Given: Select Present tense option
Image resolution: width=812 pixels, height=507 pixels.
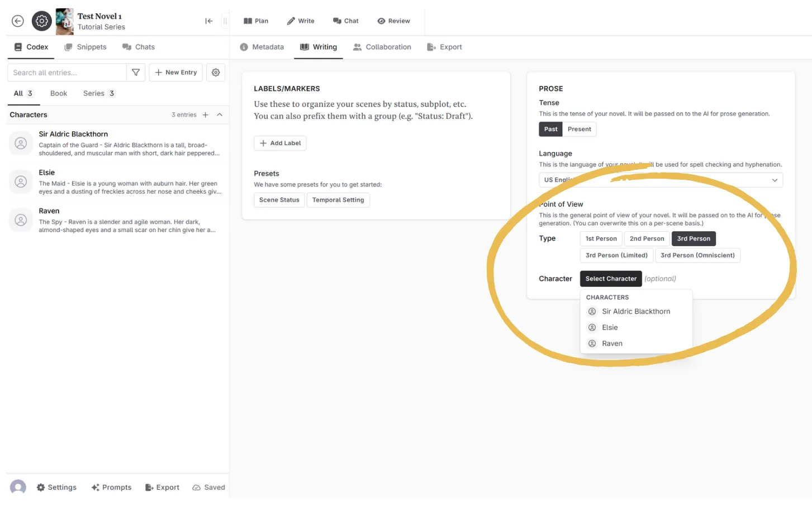Looking at the screenshot, I should pyautogui.click(x=579, y=129).
